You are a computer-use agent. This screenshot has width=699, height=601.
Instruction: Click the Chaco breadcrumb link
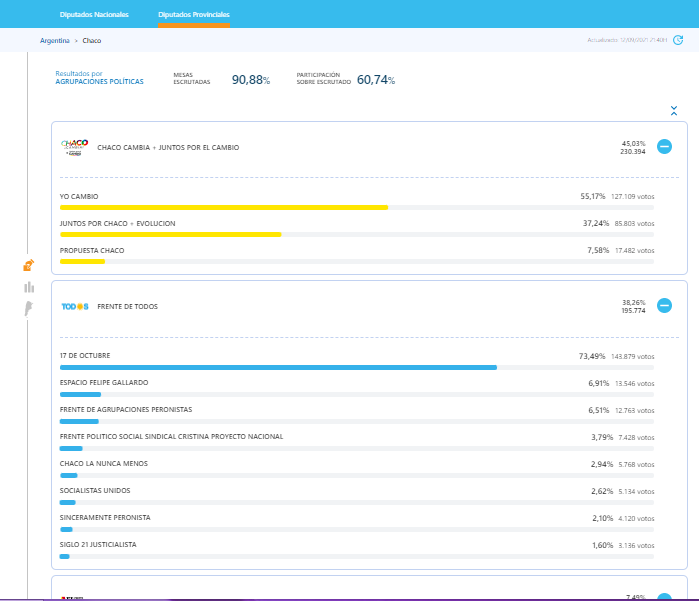coord(92,41)
